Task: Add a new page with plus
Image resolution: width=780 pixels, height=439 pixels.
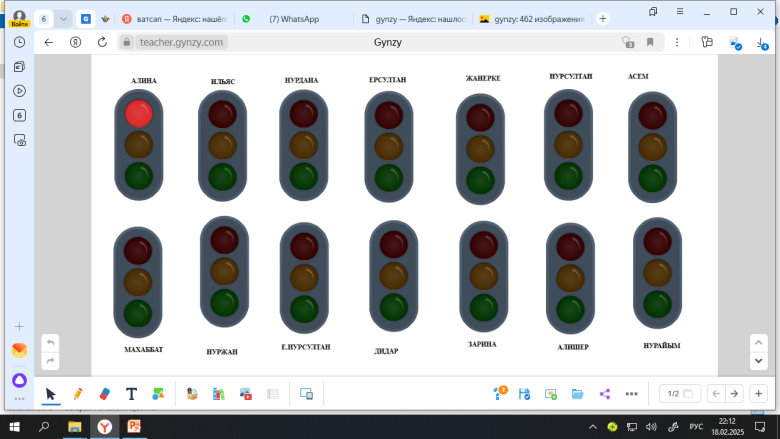Action: [x=758, y=394]
